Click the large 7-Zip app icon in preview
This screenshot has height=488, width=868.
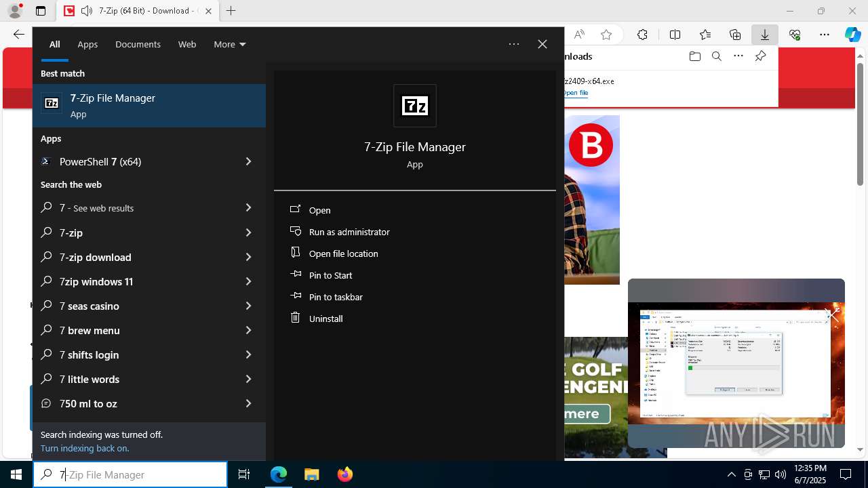415,106
